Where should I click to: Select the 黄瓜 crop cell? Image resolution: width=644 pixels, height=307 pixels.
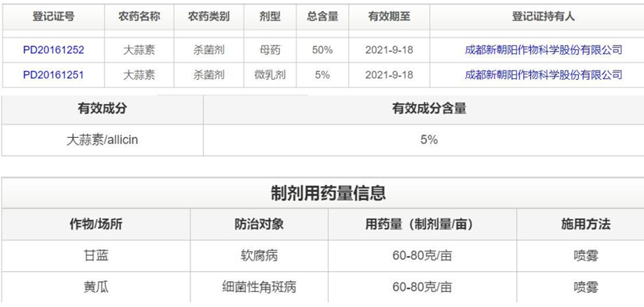[96, 287]
